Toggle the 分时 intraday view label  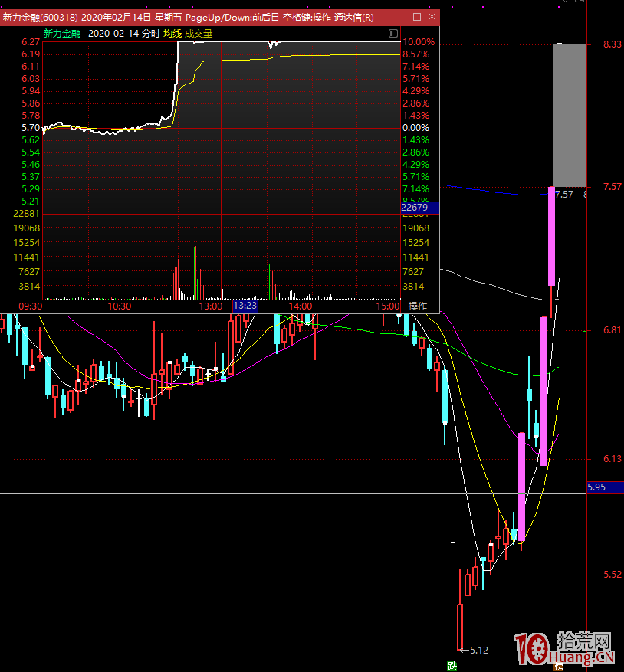pos(150,34)
